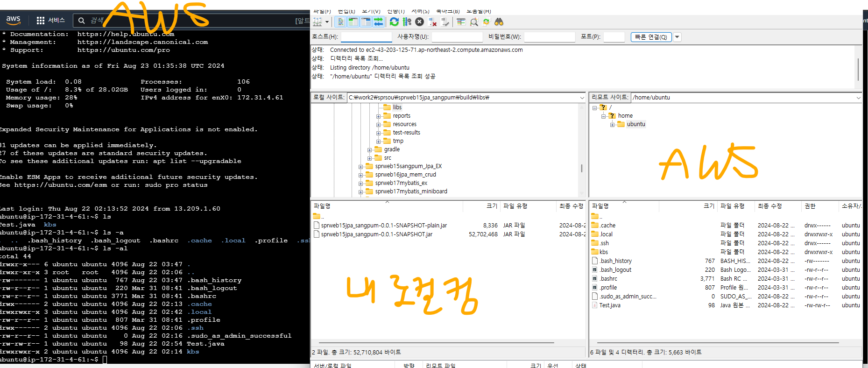
Task: Sort remote files by 파일 유형 column
Action: coord(736,206)
